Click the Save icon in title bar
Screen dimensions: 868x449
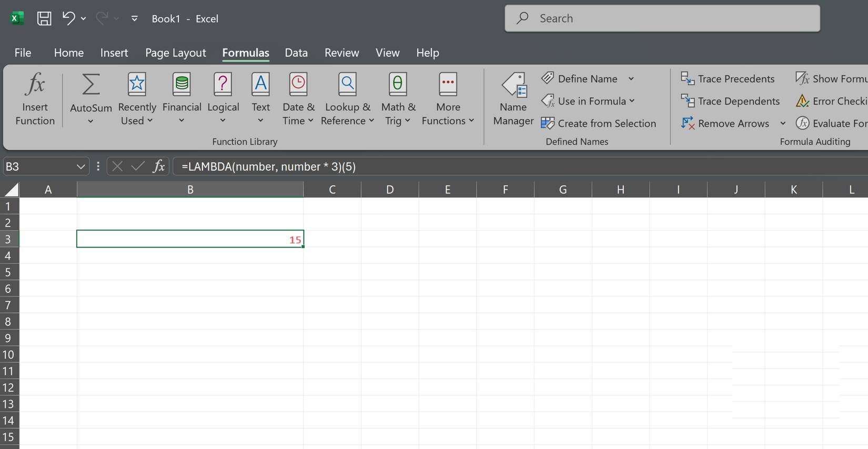pos(44,18)
